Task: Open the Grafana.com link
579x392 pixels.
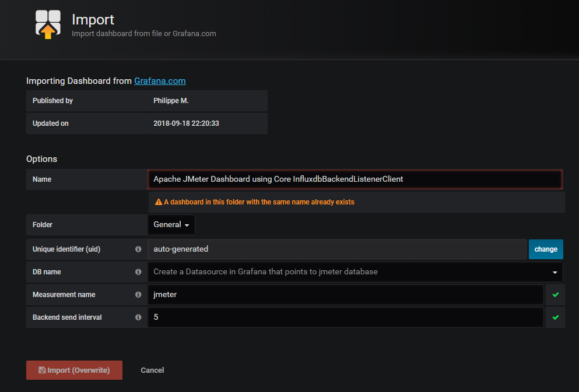Action: click(x=160, y=81)
